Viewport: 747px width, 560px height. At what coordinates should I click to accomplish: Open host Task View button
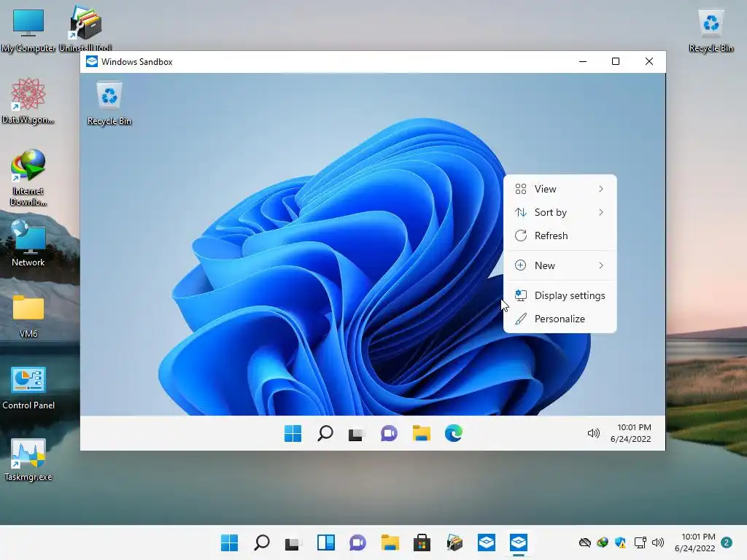pyautogui.click(x=293, y=542)
